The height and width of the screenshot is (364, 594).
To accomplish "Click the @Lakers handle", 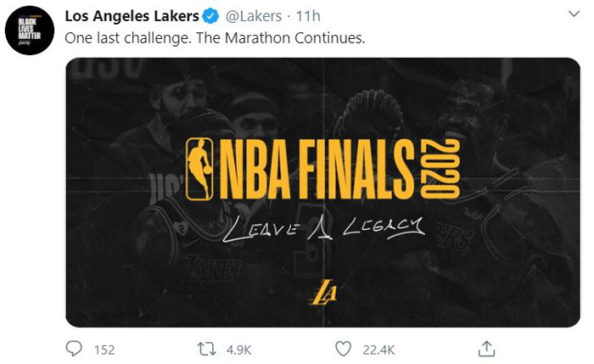I will 254,16.
